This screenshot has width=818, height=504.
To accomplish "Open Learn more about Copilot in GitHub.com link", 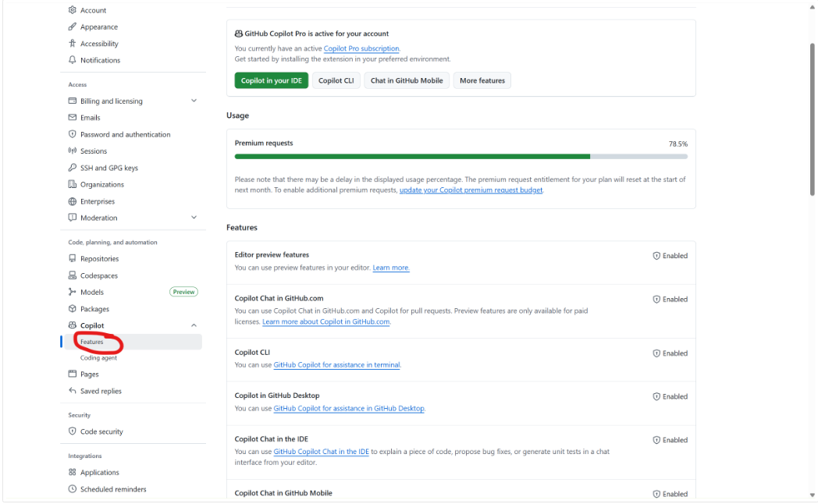I will [326, 321].
